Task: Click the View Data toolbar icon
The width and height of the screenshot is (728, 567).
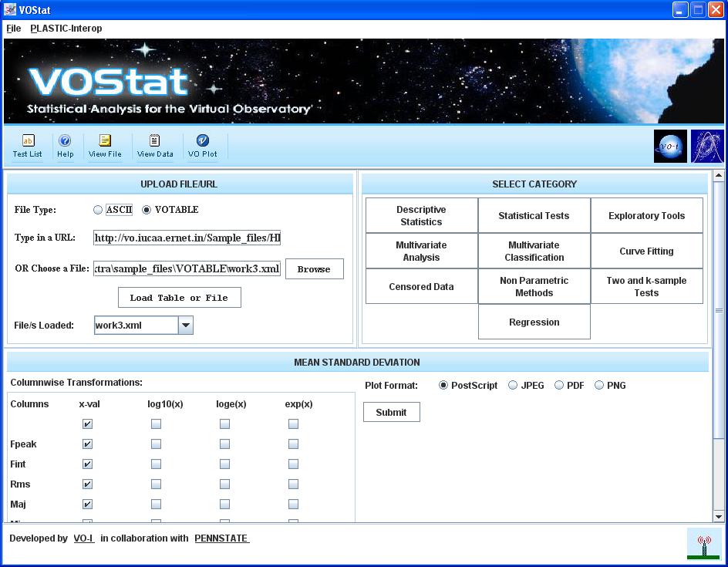Action: (155, 146)
